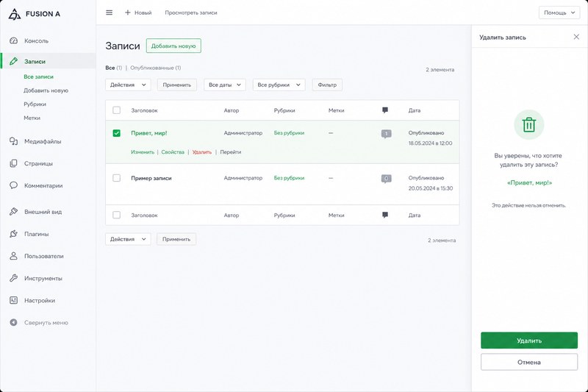Click the Отмена button
Viewport: 588px width, 392px height.
point(529,362)
